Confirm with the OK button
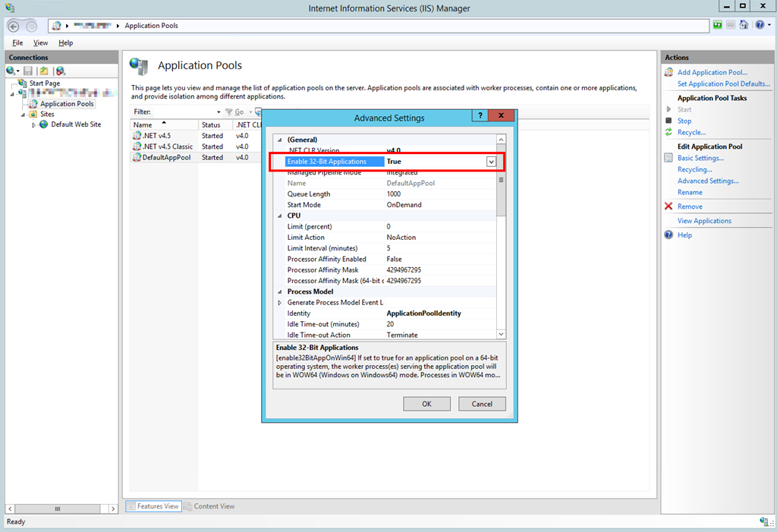This screenshot has width=777, height=532. click(426, 404)
